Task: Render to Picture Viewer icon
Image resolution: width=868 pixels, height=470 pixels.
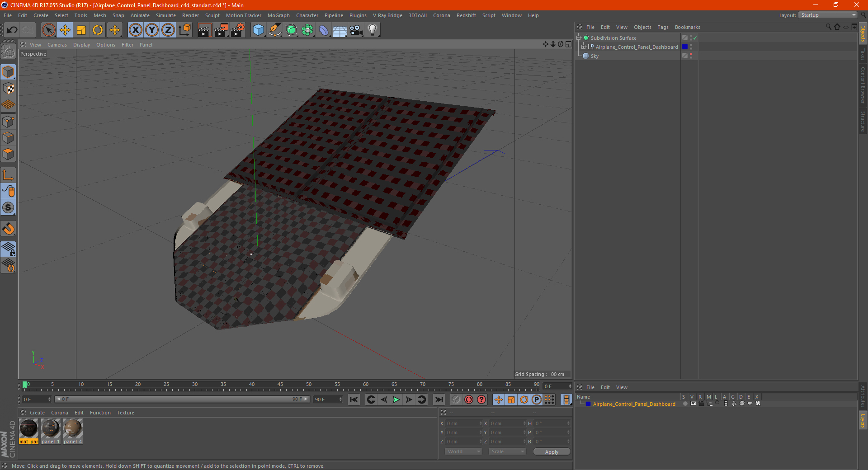Action: (221, 30)
